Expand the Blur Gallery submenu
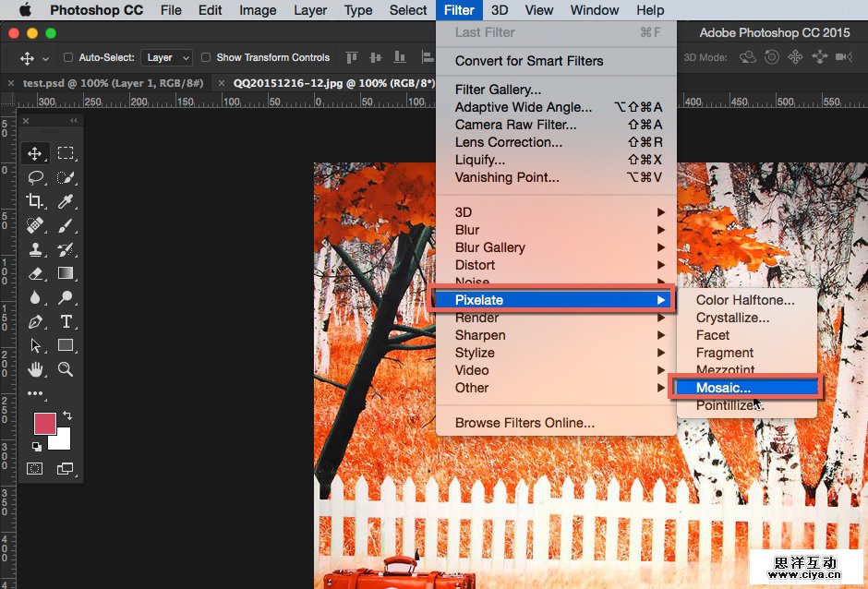868x589 pixels. (x=489, y=247)
